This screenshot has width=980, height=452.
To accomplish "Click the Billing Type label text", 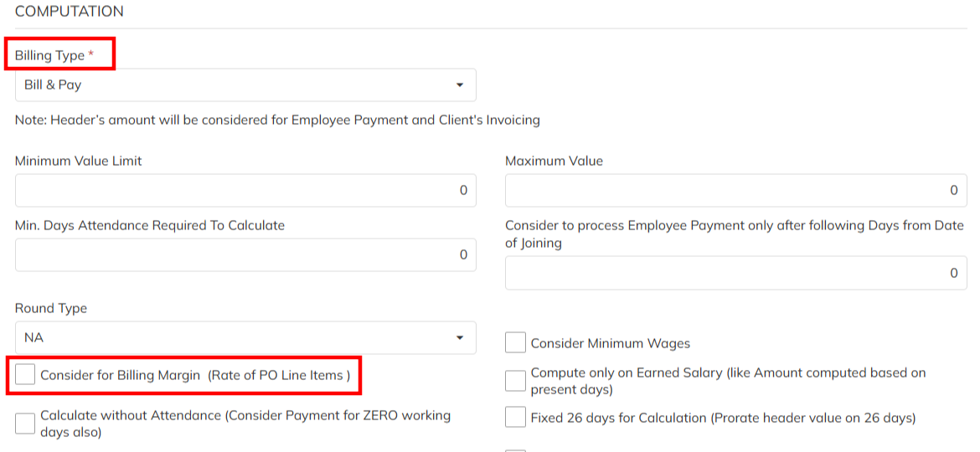I will pyautogui.click(x=49, y=55).
